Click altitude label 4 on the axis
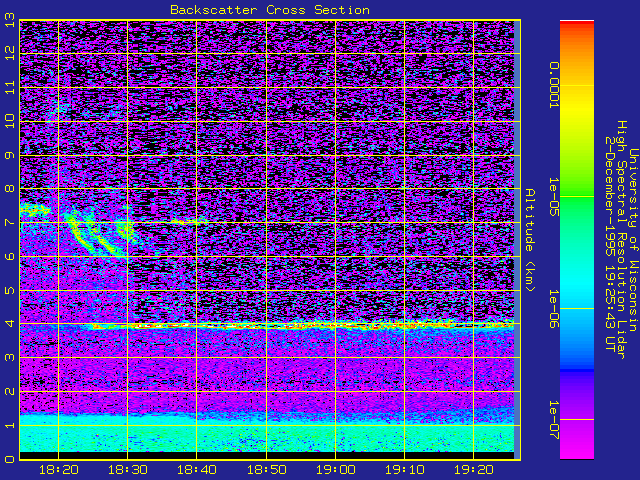The image size is (640, 480). (10, 324)
